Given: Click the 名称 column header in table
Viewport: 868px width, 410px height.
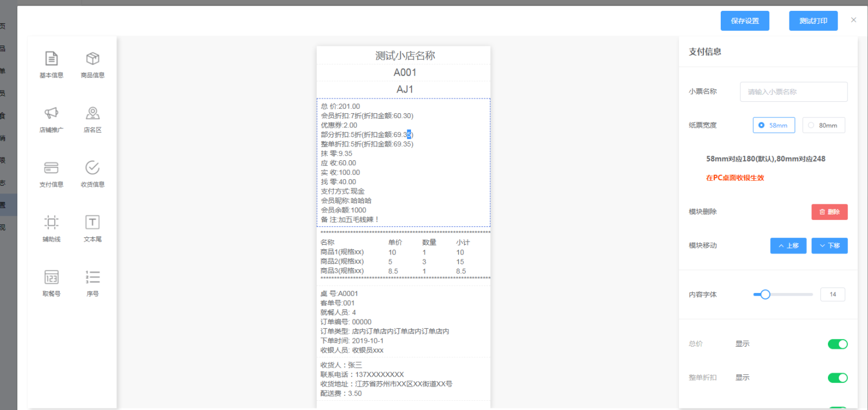Looking at the screenshot, I should [327, 243].
